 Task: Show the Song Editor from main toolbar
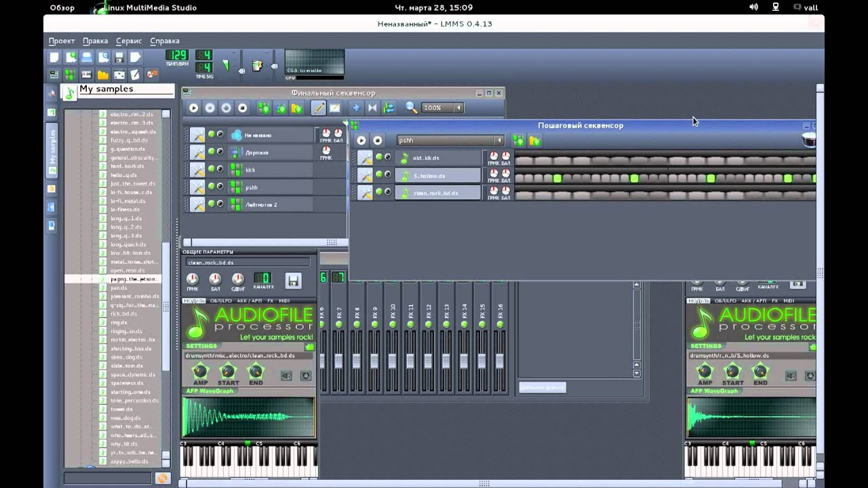54,75
